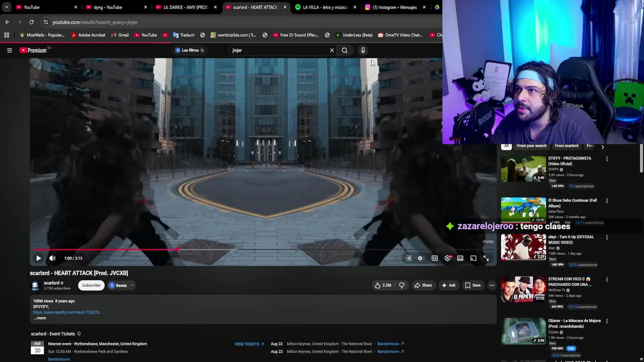Click STREAM CON VICO C video title
Screen dimensions: 644x362
click(x=570, y=282)
